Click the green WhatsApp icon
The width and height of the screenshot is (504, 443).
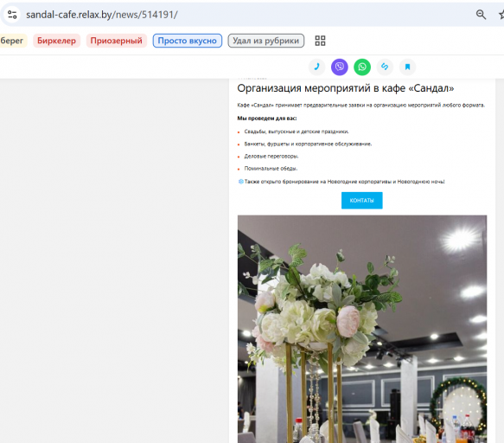coord(362,67)
